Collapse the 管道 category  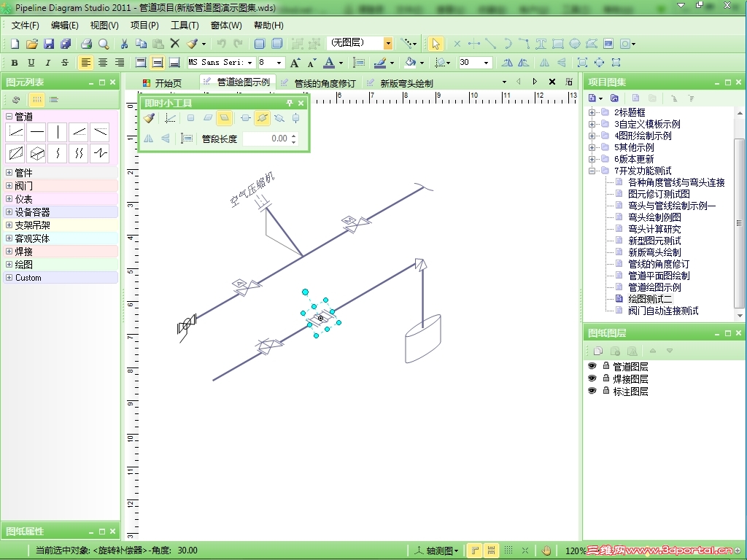(x=9, y=116)
